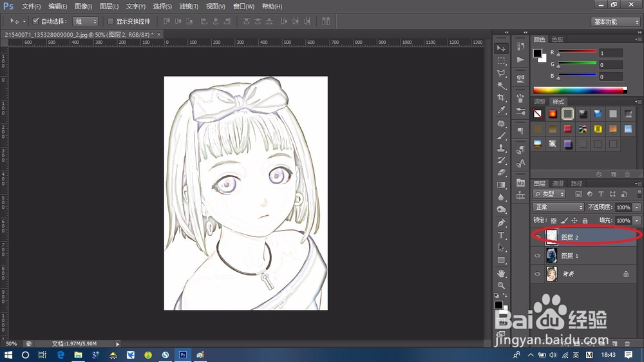This screenshot has height=362, width=644.
Task: Switch to the 路径 paths tab
Action: (x=576, y=184)
